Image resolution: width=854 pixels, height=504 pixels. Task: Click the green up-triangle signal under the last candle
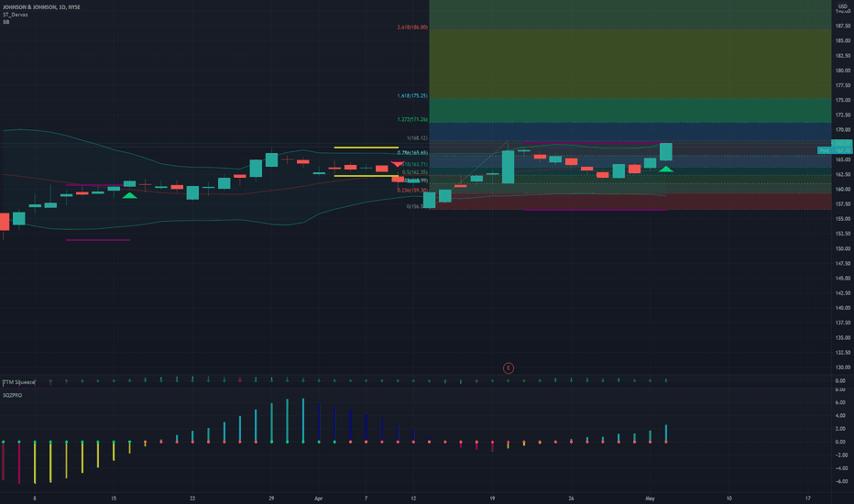point(665,170)
